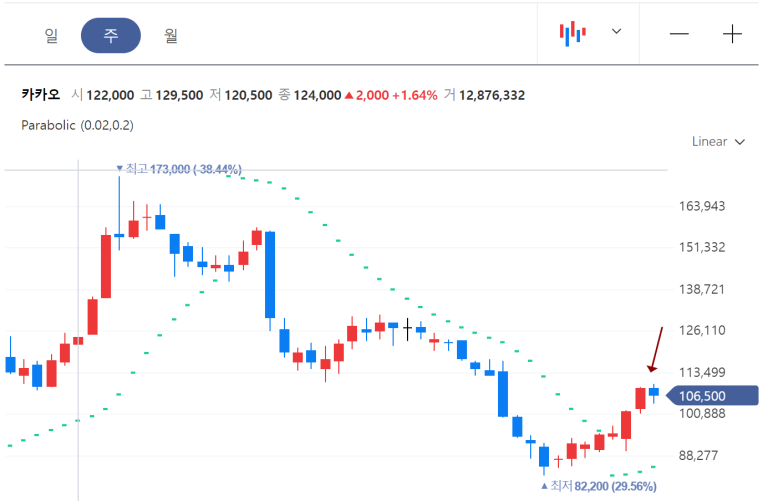The image size is (773, 501).
Task: Click the 카카오 stock name
Action: coord(40,94)
